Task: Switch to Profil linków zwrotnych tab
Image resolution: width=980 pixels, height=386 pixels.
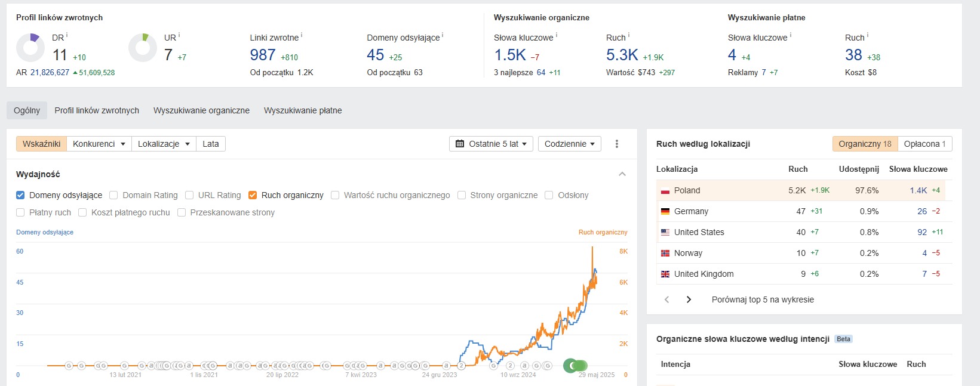Action: (x=97, y=110)
